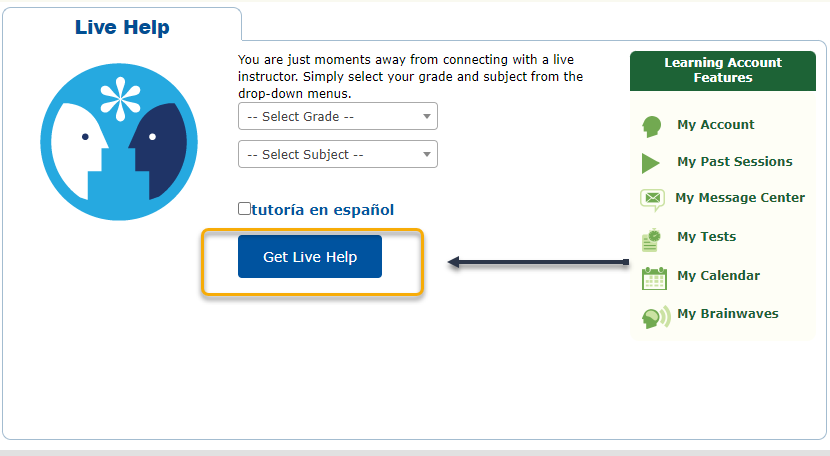Click the My Calendar icon
Image resolution: width=830 pixels, height=456 pixels.
pos(654,279)
